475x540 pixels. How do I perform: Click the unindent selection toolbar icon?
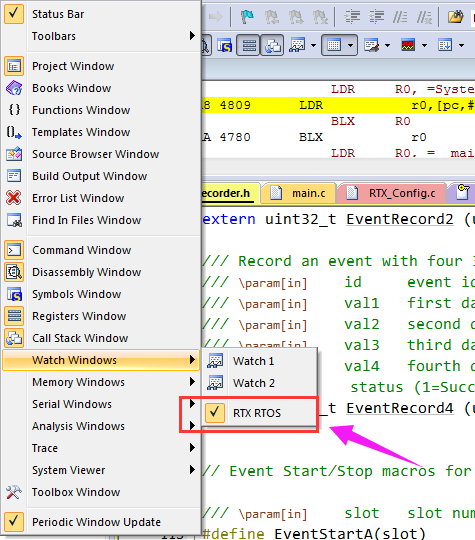pos(376,16)
